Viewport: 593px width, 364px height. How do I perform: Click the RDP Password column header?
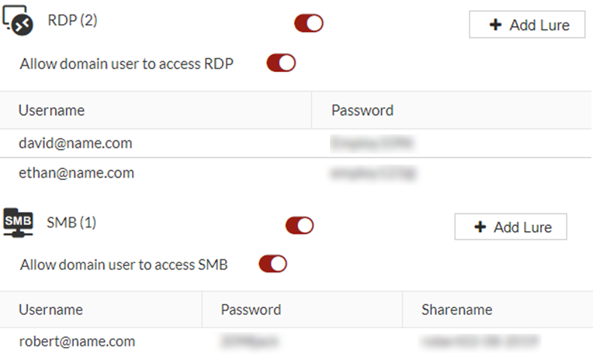point(362,110)
